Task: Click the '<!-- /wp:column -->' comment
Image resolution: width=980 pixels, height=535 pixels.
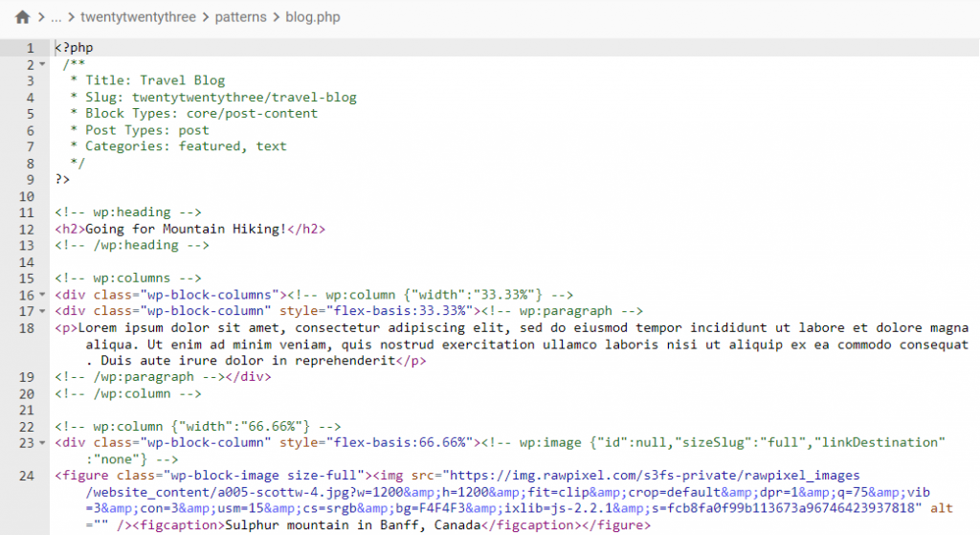Action: (x=128, y=393)
